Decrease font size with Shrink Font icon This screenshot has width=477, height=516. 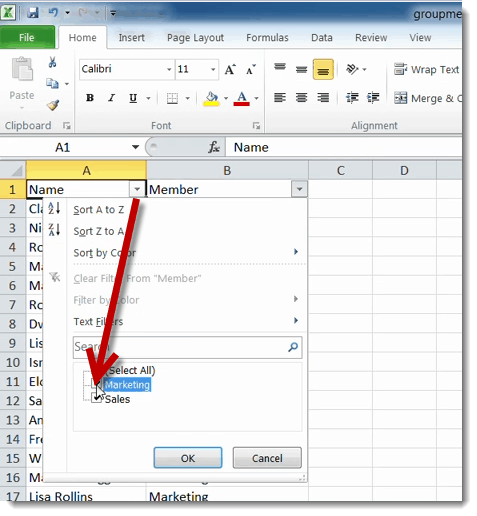point(251,70)
